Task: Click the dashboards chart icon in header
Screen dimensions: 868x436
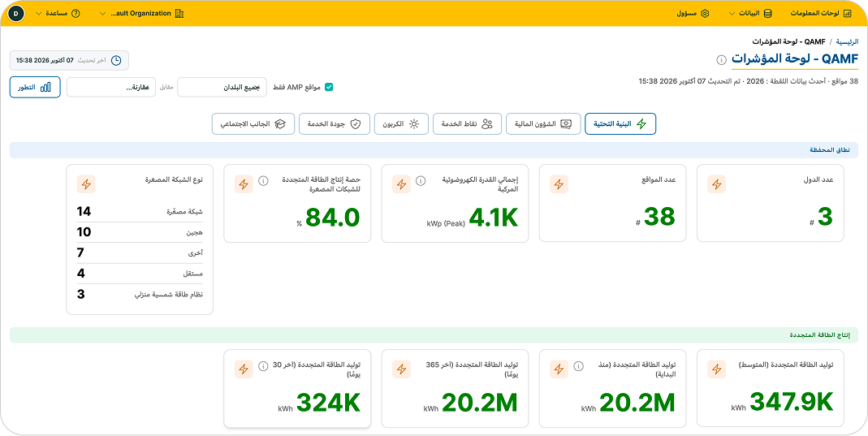Action: 848,13
